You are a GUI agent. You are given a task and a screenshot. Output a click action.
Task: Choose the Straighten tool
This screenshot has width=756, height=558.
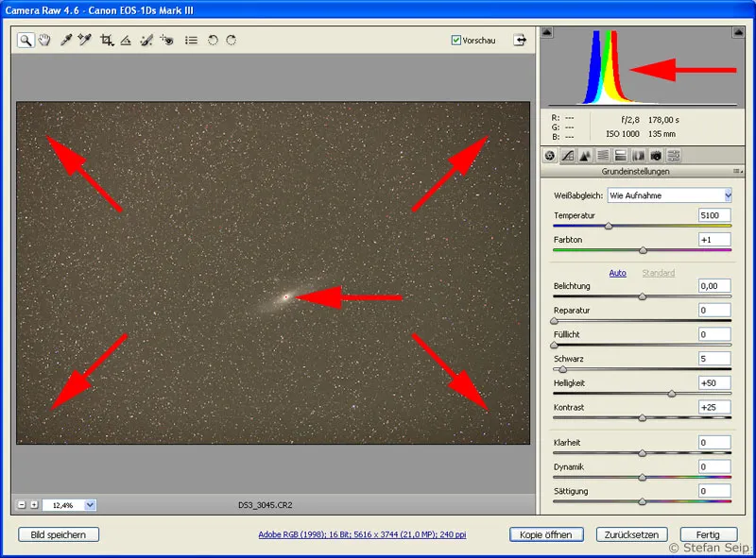click(126, 41)
